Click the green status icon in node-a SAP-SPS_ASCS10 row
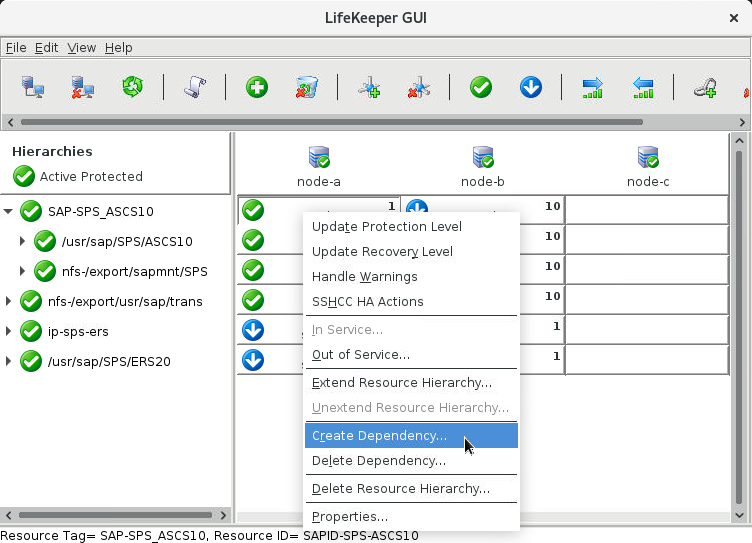752x543 pixels. point(253,210)
